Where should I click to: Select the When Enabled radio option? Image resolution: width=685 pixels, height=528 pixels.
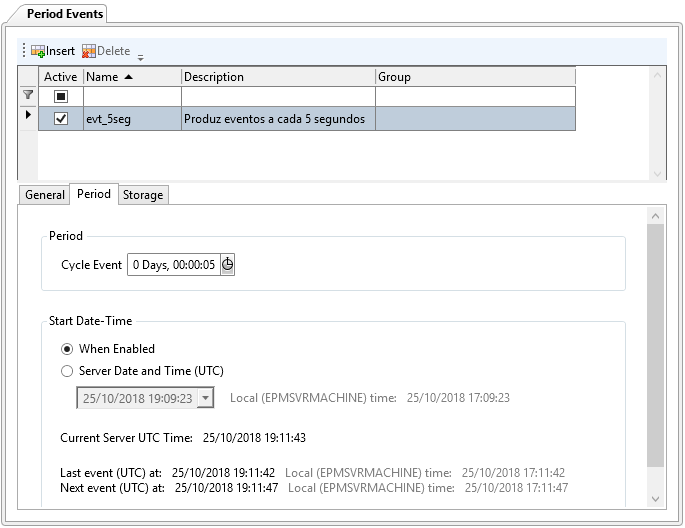pos(67,349)
